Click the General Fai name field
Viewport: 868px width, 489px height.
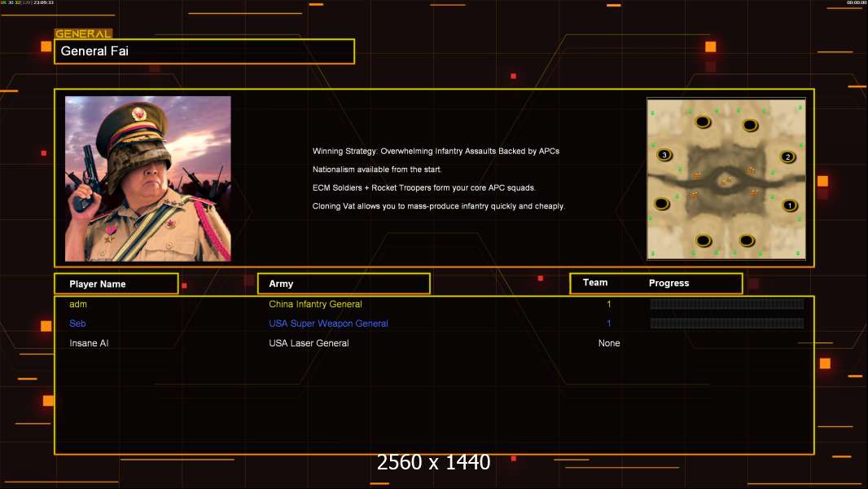[x=204, y=51]
